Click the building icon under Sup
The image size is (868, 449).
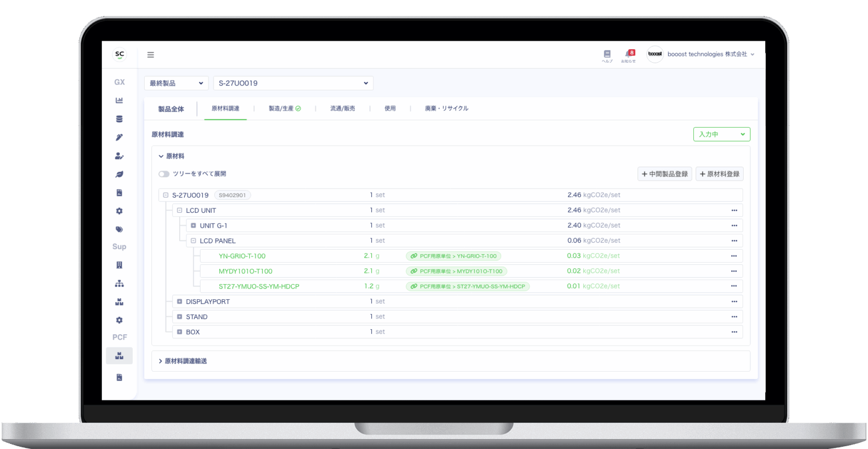pos(119,265)
